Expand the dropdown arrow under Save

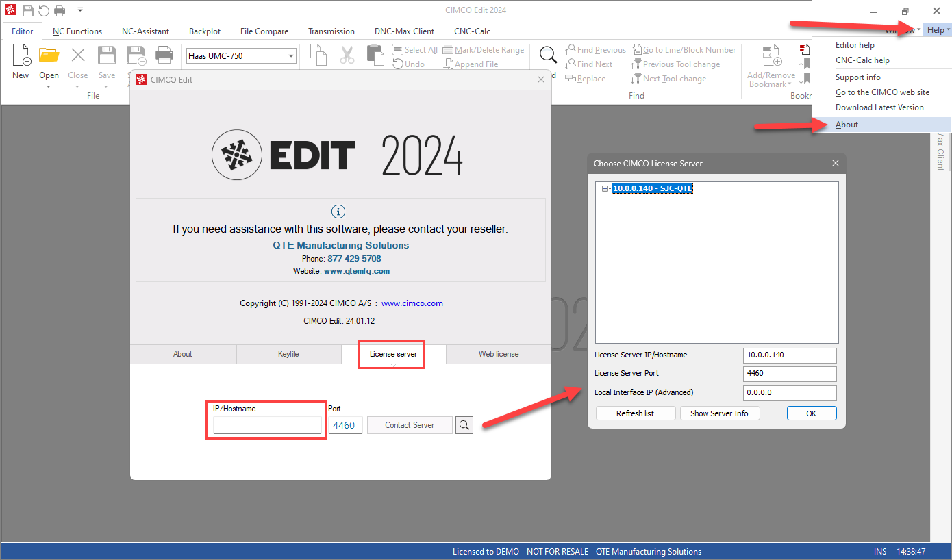click(107, 87)
